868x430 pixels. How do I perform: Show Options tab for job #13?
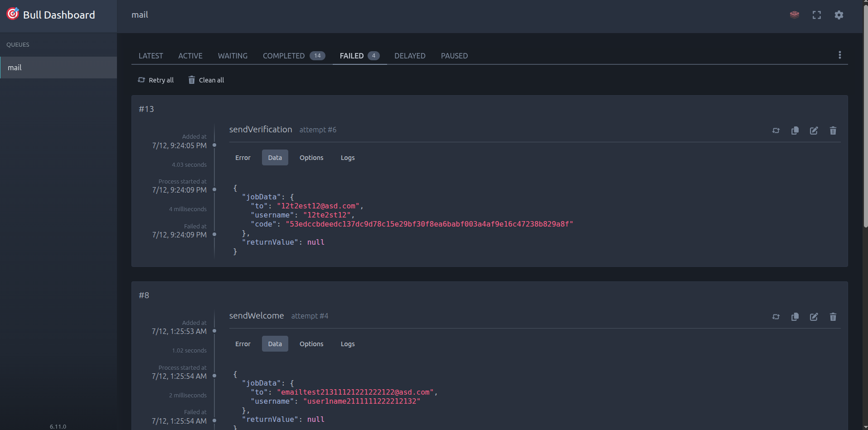point(311,158)
